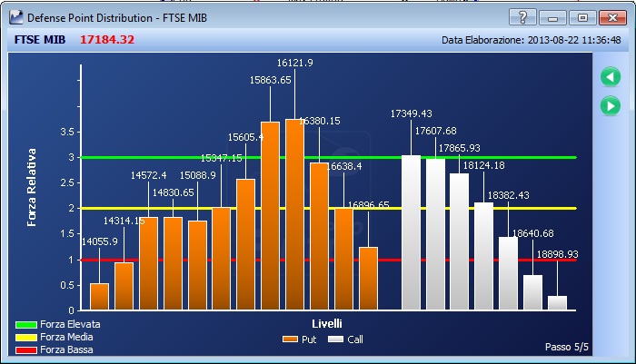Select green Forza Elevata legend swatch

[x=26, y=325]
